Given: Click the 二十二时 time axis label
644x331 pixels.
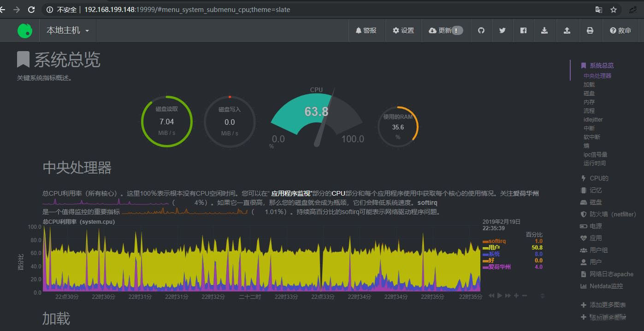Looking at the screenshot, I should 250,297.
